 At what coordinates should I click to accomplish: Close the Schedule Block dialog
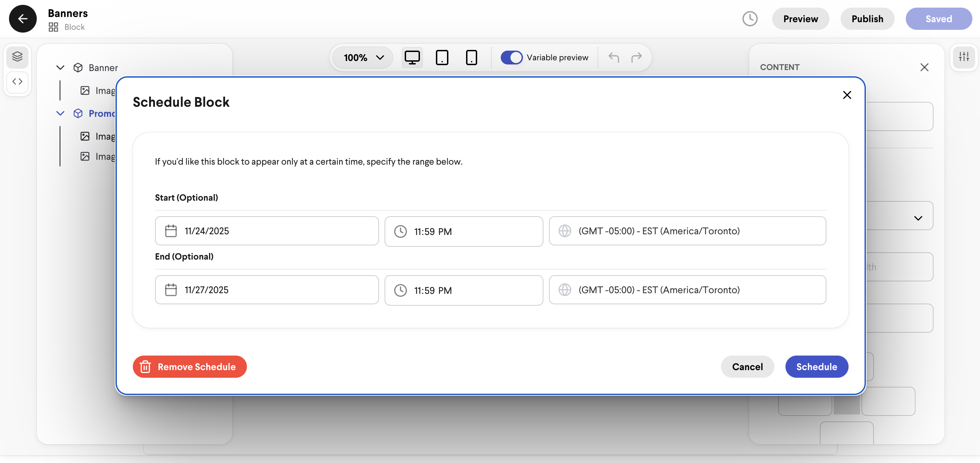pos(847,95)
